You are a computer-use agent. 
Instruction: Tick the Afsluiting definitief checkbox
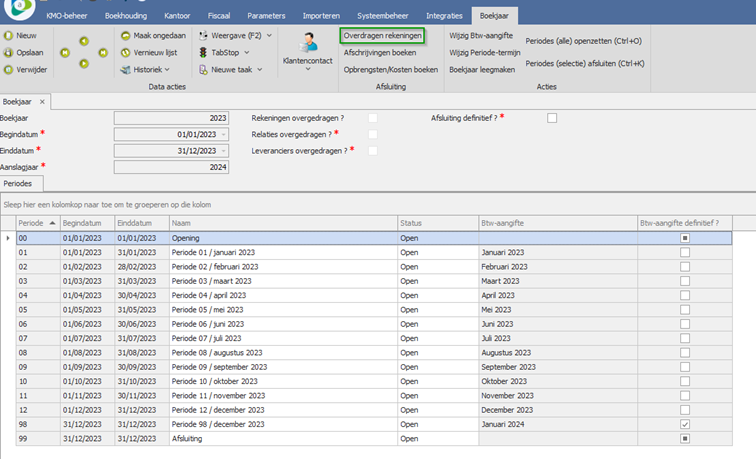click(552, 118)
